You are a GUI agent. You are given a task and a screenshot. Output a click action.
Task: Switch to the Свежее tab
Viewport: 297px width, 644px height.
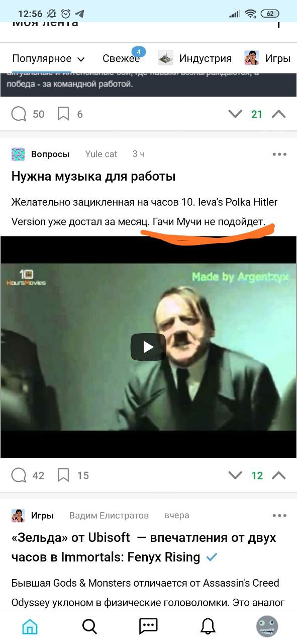[x=121, y=58]
